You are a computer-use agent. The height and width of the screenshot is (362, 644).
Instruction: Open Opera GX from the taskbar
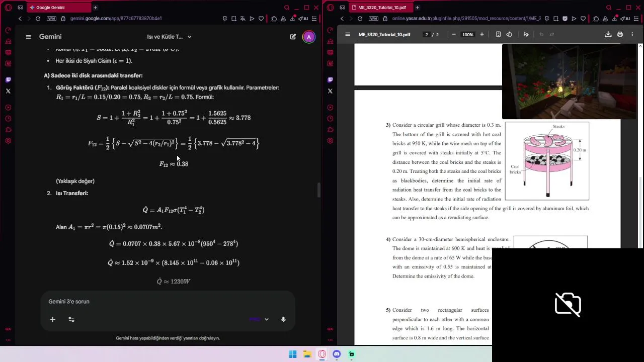(322, 354)
